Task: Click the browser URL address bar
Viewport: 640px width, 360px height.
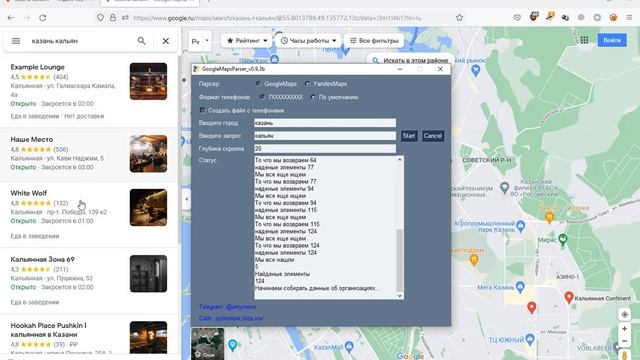Action: (278, 18)
